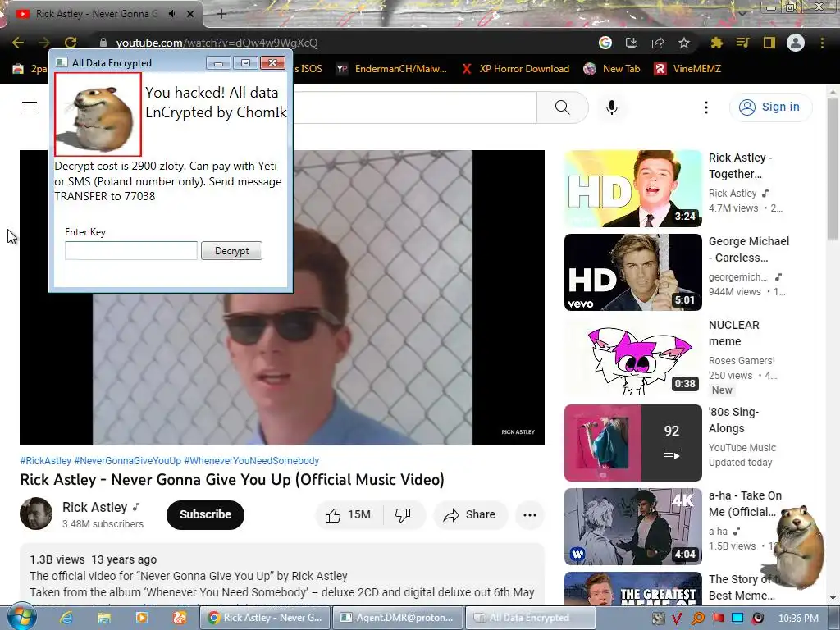Open George Michael Careless thumbnail
840x630 pixels.
point(632,272)
